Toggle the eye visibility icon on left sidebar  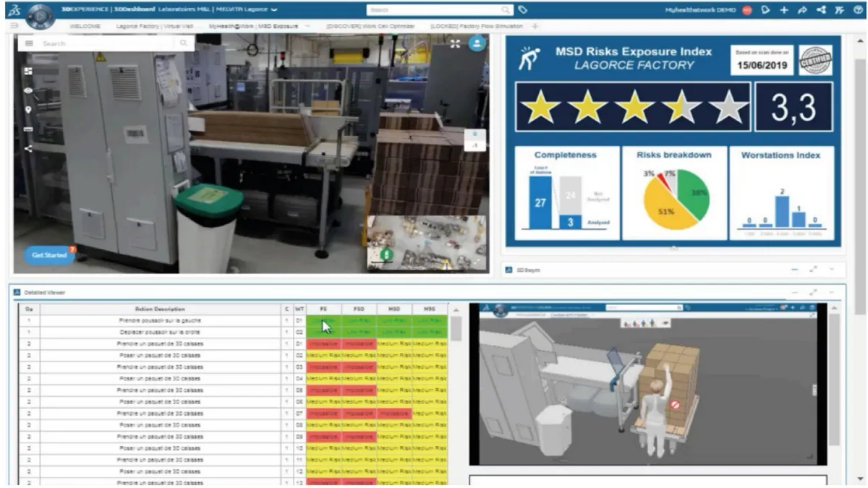(x=28, y=90)
